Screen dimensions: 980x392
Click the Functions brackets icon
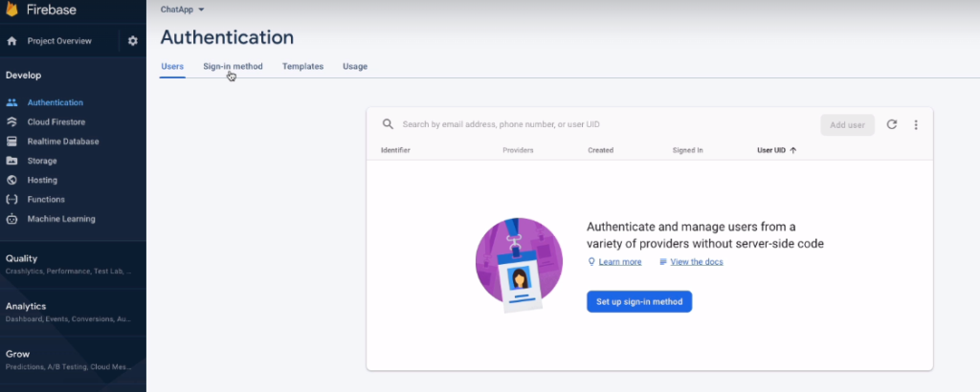tap(11, 200)
